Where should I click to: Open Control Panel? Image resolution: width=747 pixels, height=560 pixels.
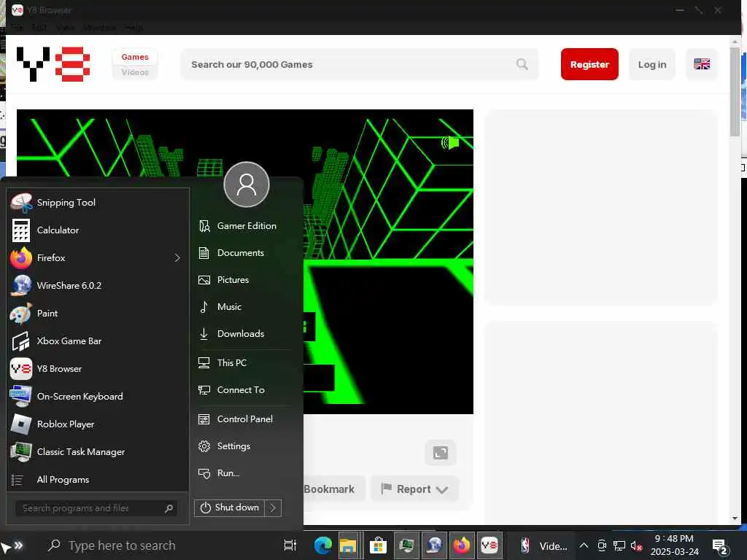pyautogui.click(x=245, y=419)
